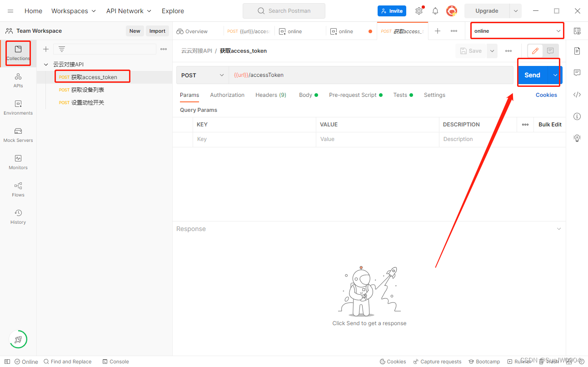Open the Save options dropdown arrow

(492, 51)
